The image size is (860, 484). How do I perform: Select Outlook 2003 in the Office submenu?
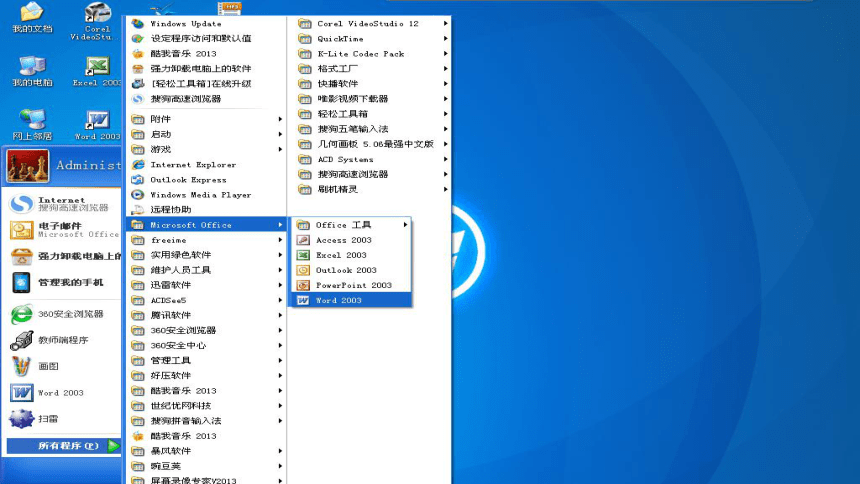(351, 270)
